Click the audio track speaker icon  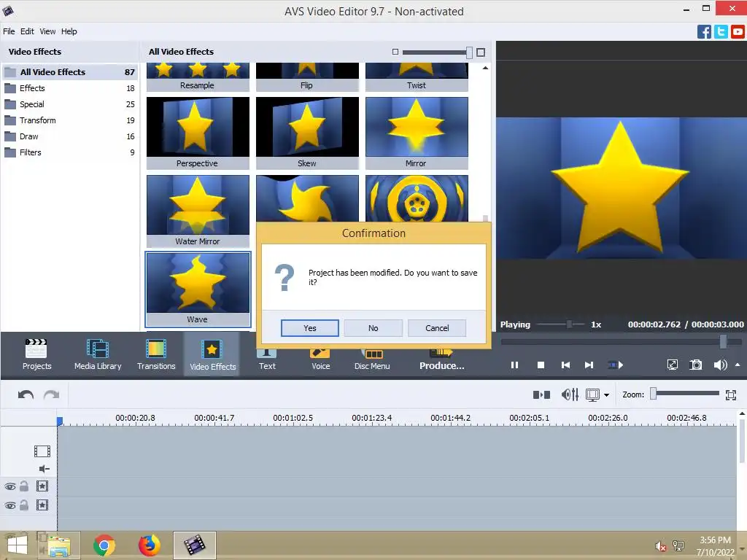(x=44, y=469)
